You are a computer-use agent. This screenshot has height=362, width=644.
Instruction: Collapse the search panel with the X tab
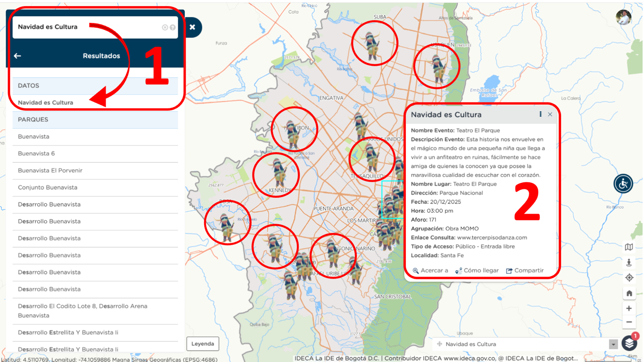192,27
